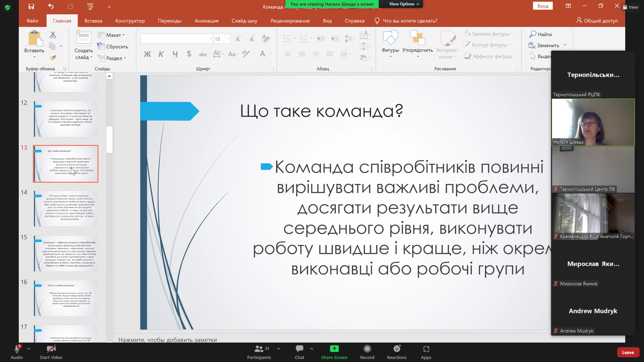This screenshot has width=644, height=362.
Task: Expand audio options caret in Zoom
Action: pyautogui.click(x=29, y=349)
